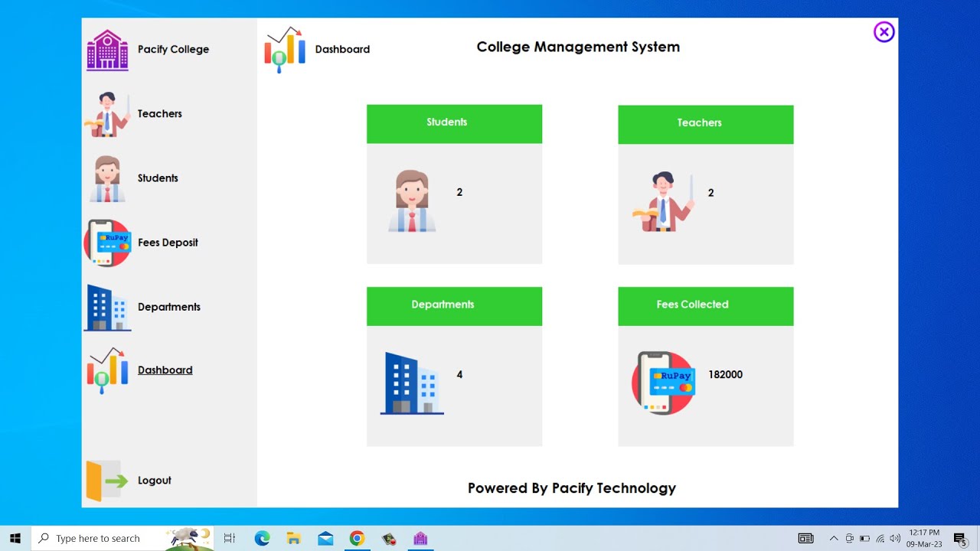
Task: Show hidden system tray icons
Action: pyautogui.click(x=834, y=538)
